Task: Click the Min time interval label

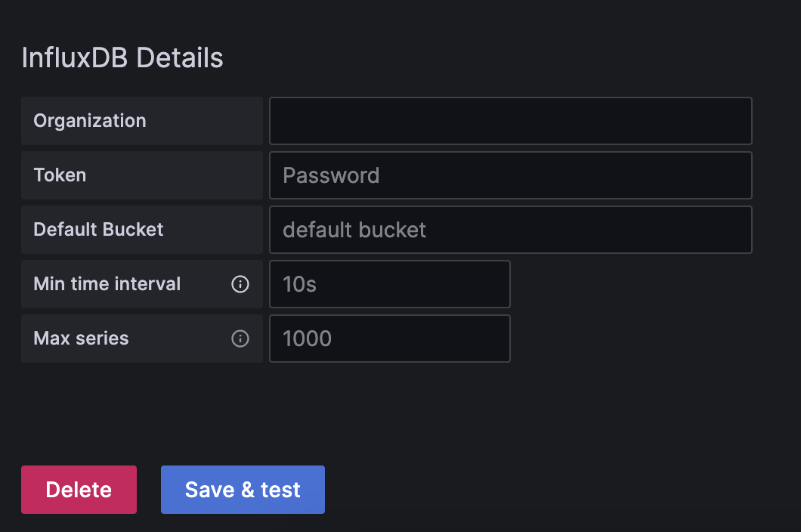Action: (107, 284)
